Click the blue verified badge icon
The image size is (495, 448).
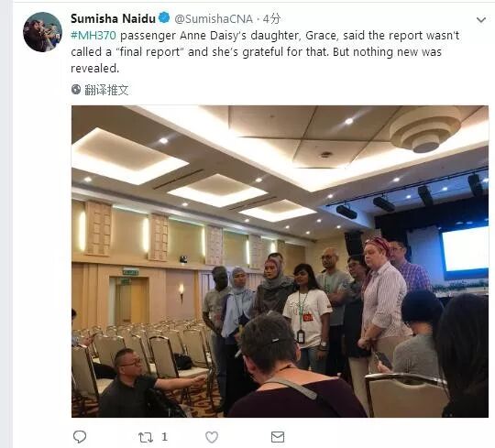click(x=164, y=17)
